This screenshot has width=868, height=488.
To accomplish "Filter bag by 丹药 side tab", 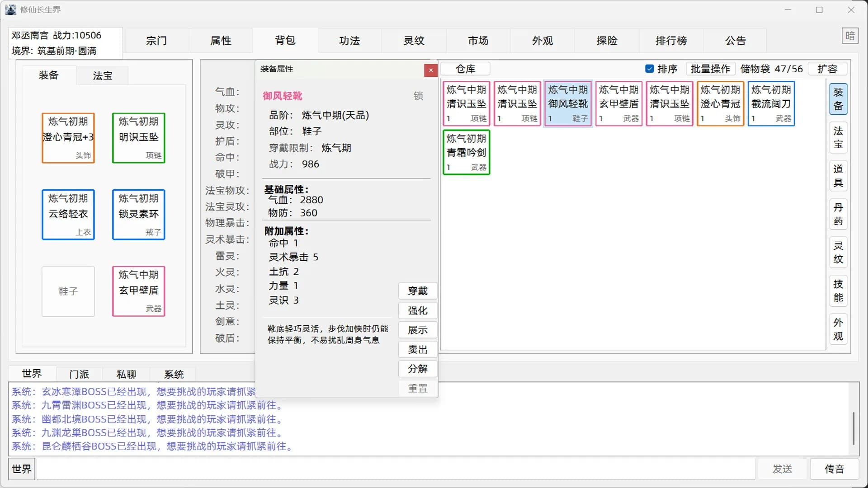I will [x=838, y=214].
